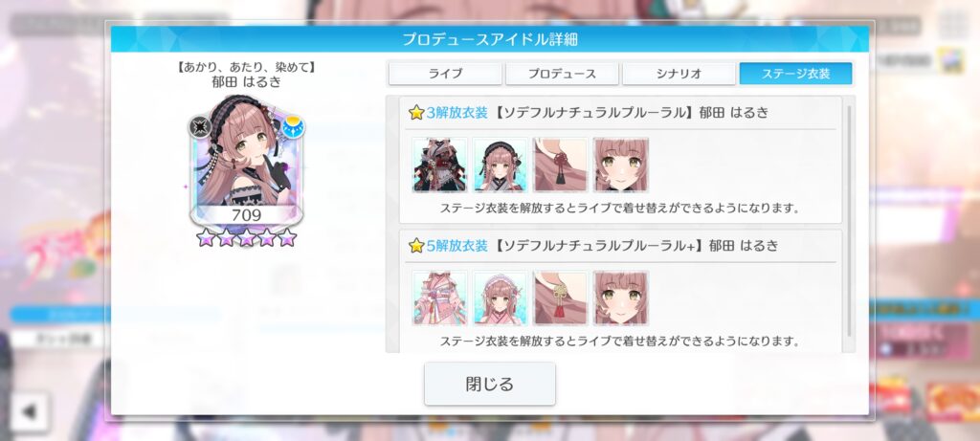The width and height of the screenshot is (980, 441).
Task: Select the 3解放衣装 face makeup icon
Action: [620, 165]
